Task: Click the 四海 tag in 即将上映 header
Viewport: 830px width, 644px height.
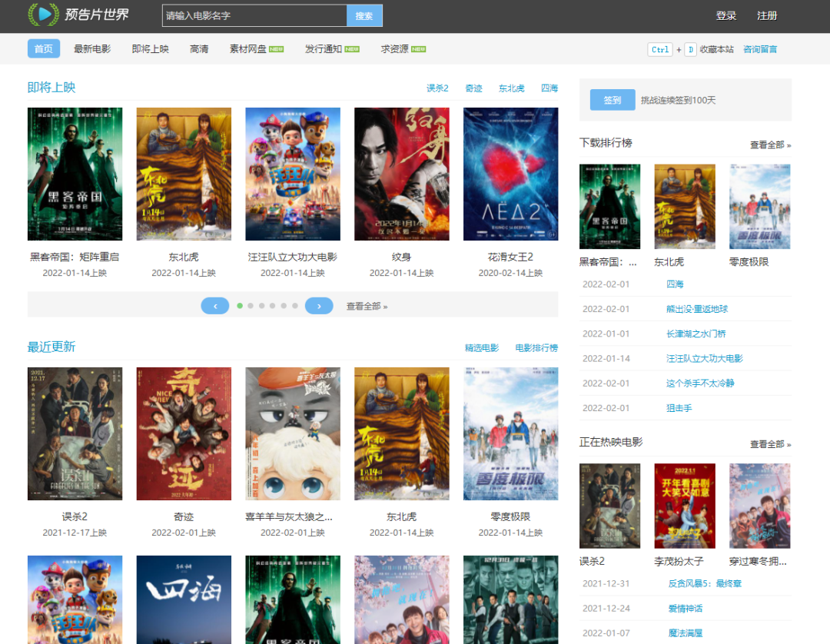Action: (x=549, y=88)
